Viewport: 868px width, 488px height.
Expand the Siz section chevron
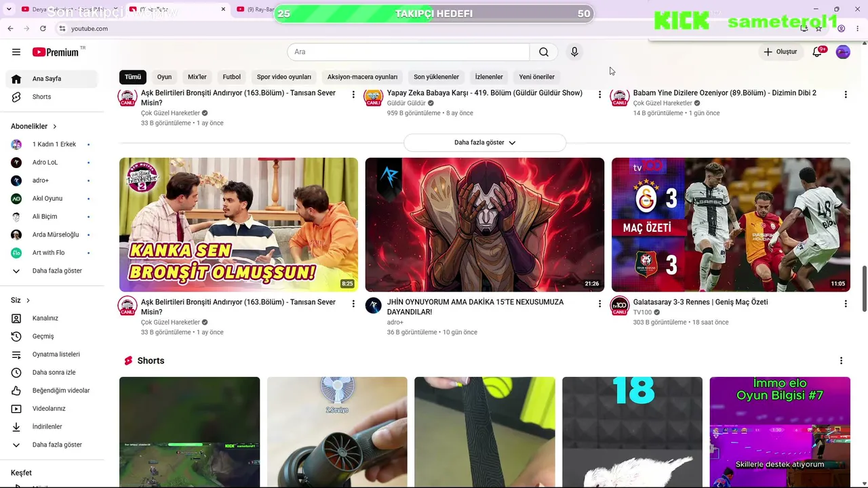tap(28, 300)
